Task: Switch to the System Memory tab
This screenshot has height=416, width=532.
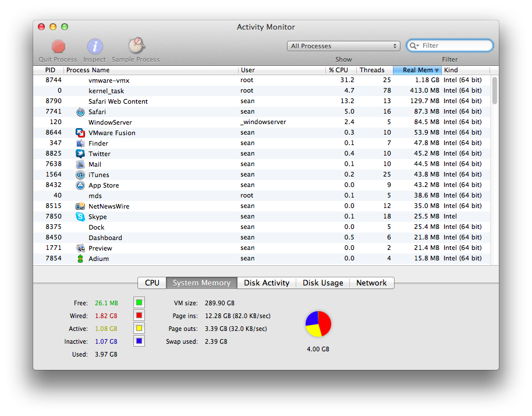Action: coord(201,283)
